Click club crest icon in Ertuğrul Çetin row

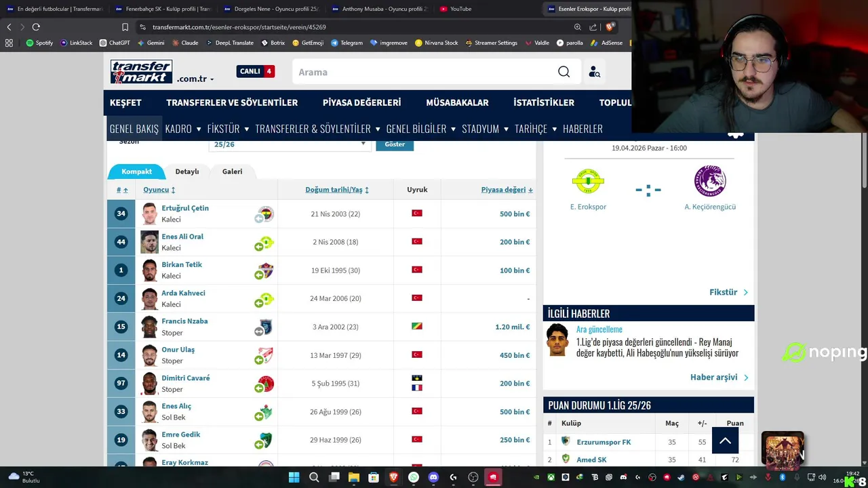(x=265, y=214)
